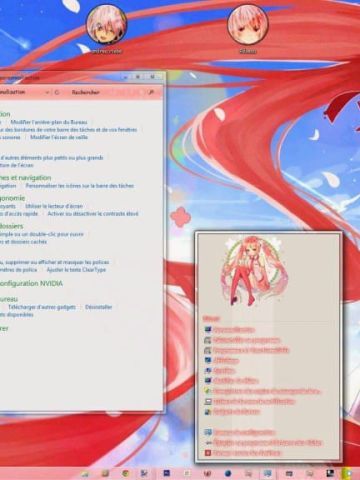Click the red-icon last entry in gadget list
Viewport: 360px width, 480px height.
coord(243,453)
